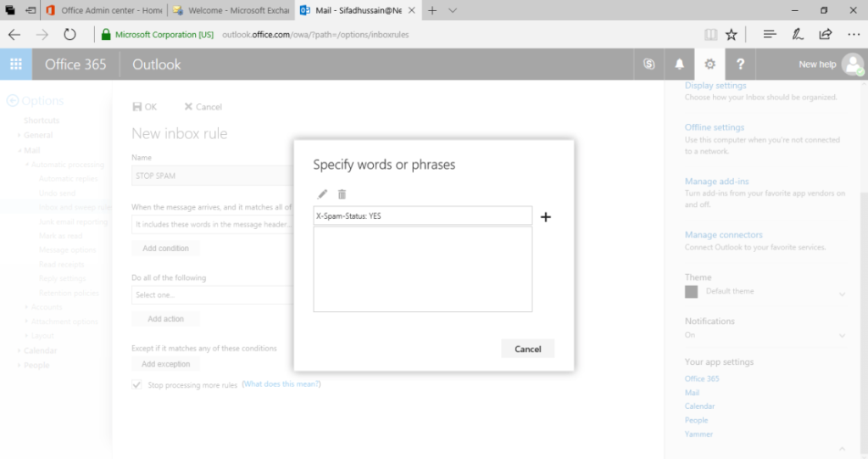Open Office 365 under Your app settings
868x459 pixels.
[x=702, y=378]
